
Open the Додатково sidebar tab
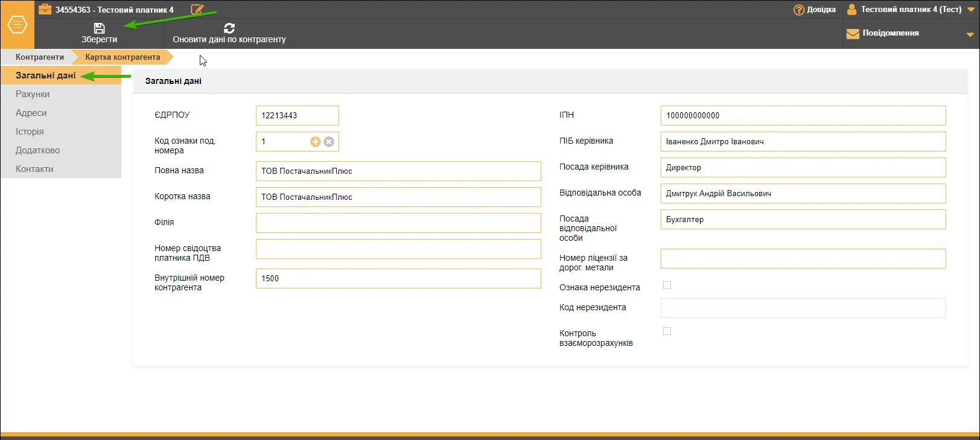coord(60,150)
